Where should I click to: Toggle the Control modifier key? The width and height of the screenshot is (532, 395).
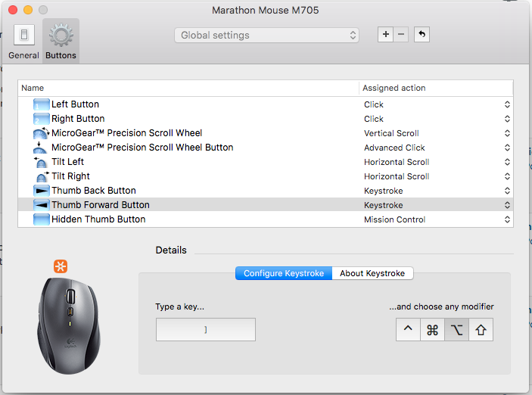coord(408,329)
